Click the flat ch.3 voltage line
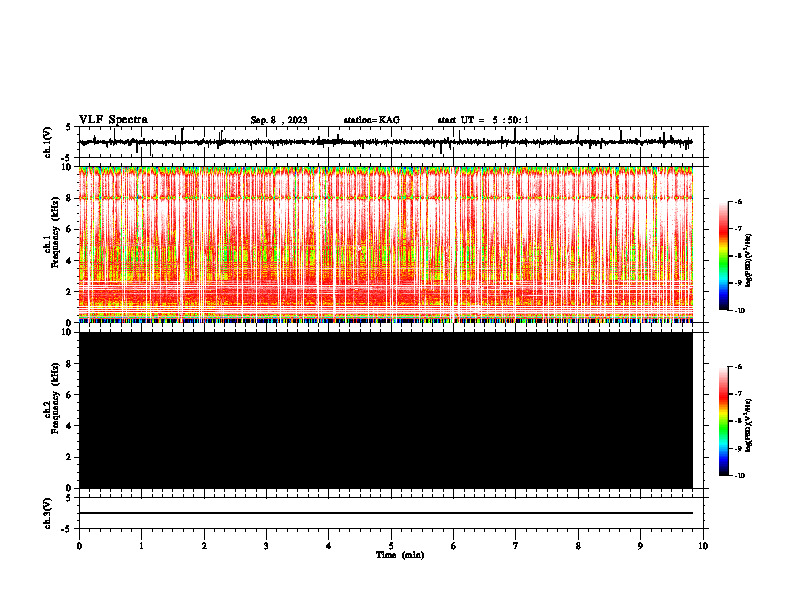The width and height of the screenshot is (792, 612). click(x=386, y=513)
